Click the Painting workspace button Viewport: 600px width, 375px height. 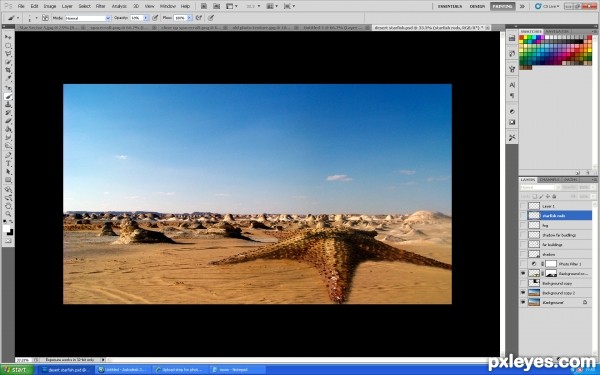click(x=502, y=6)
